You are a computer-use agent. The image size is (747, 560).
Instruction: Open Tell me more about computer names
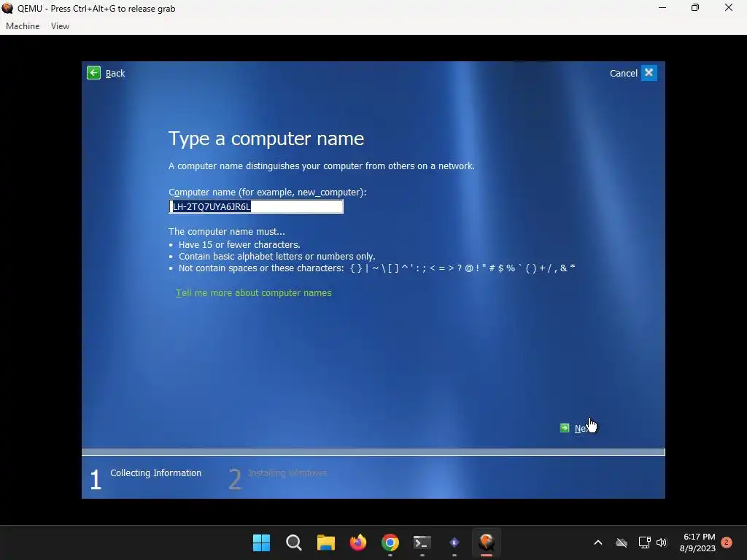(253, 293)
